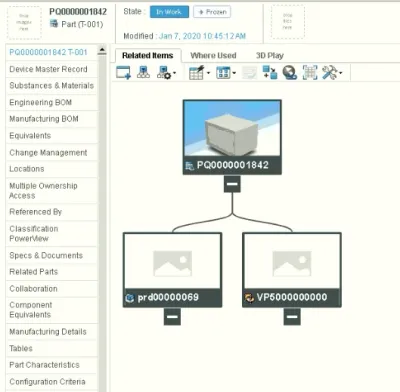
Task: Click the sidebar scroll up arrow
Action: point(102,50)
